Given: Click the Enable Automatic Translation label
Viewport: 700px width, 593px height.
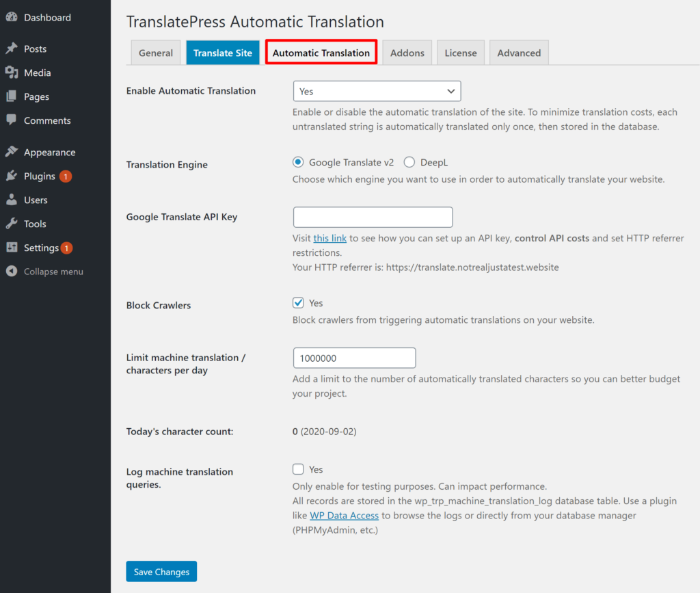Looking at the screenshot, I should pos(191,91).
